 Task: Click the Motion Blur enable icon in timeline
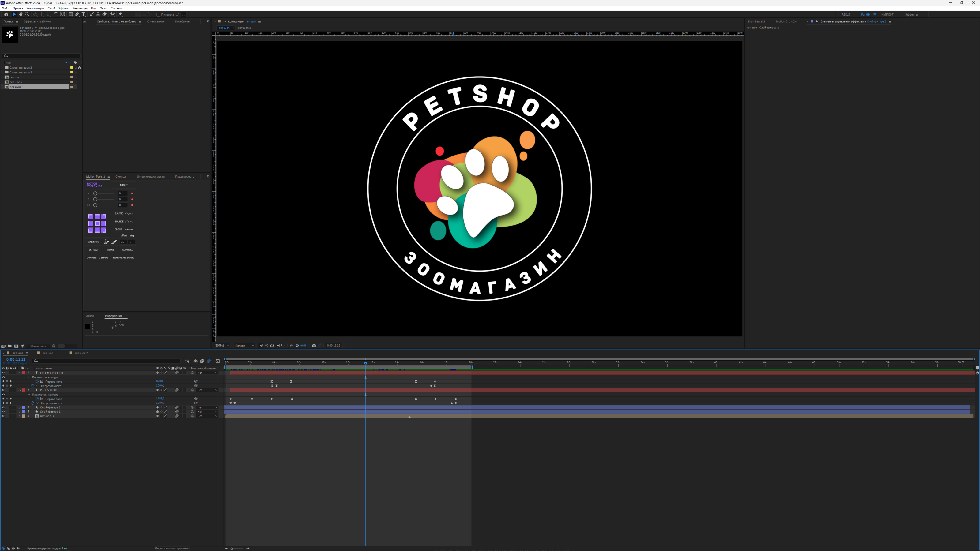coord(209,361)
